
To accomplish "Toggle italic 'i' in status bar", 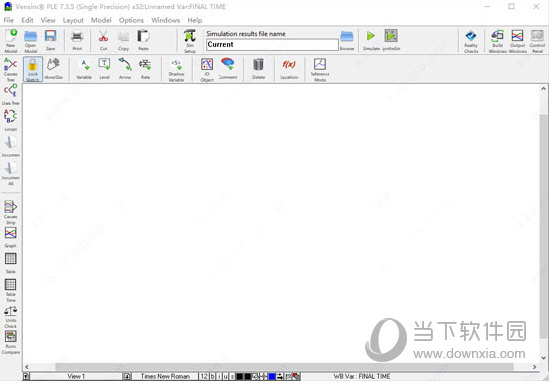I will pyautogui.click(x=219, y=376).
